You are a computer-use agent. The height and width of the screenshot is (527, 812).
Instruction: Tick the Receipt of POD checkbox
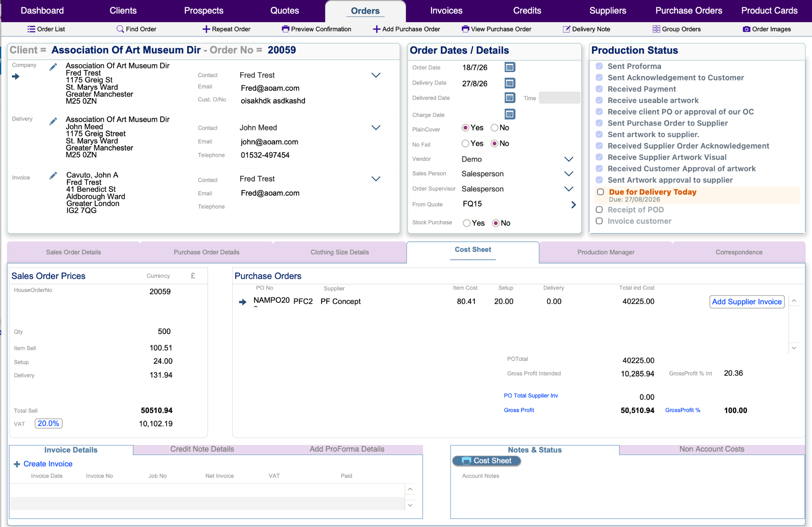coord(599,210)
